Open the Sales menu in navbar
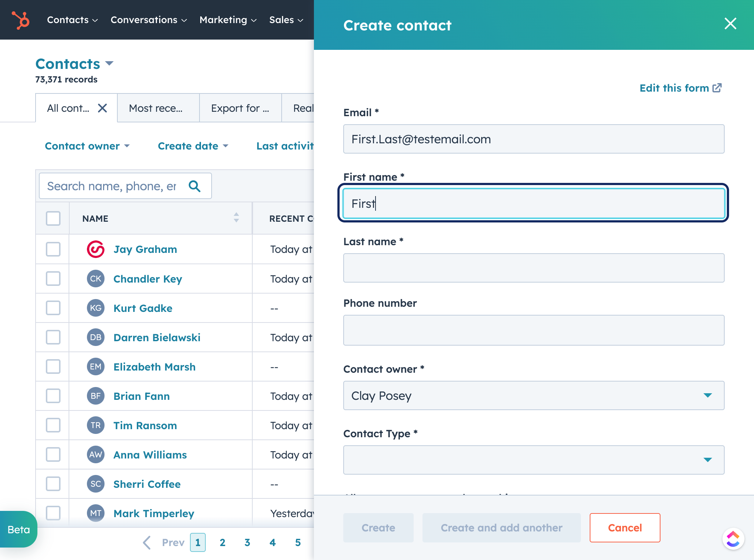 [286, 20]
